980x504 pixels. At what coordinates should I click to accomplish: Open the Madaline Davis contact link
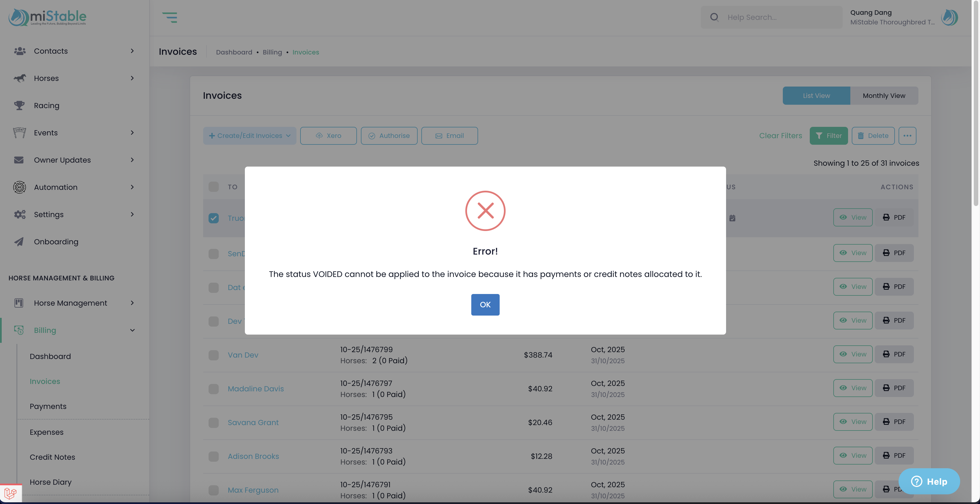tap(256, 388)
